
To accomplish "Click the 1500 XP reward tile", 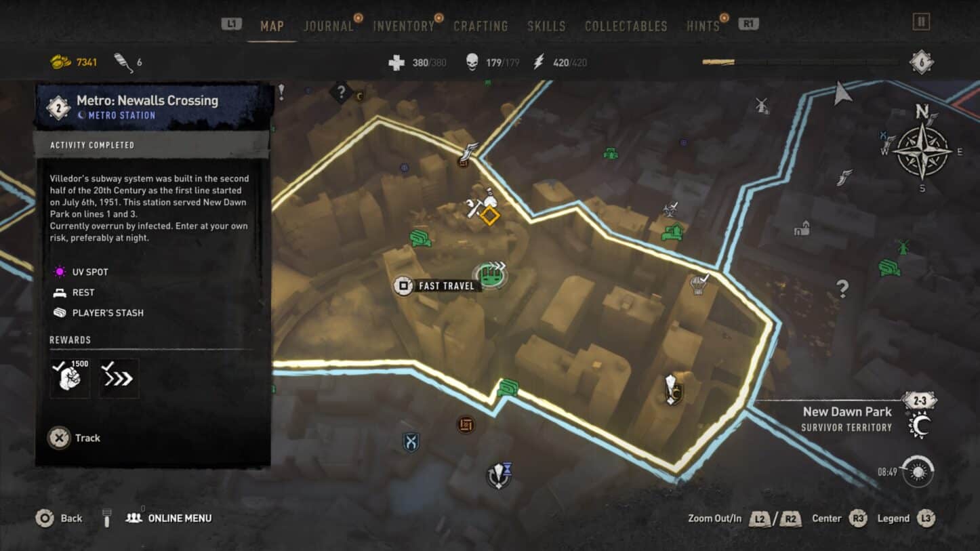I will 70,378.
